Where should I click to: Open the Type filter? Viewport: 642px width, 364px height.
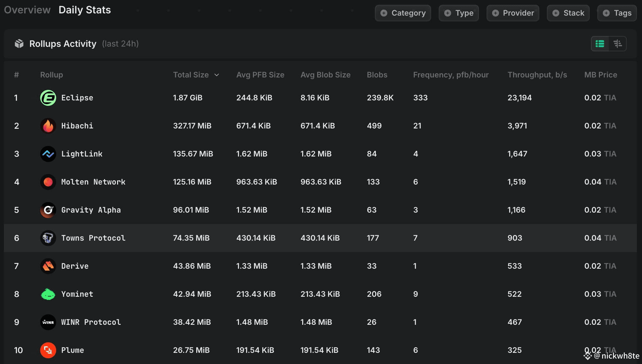(459, 13)
